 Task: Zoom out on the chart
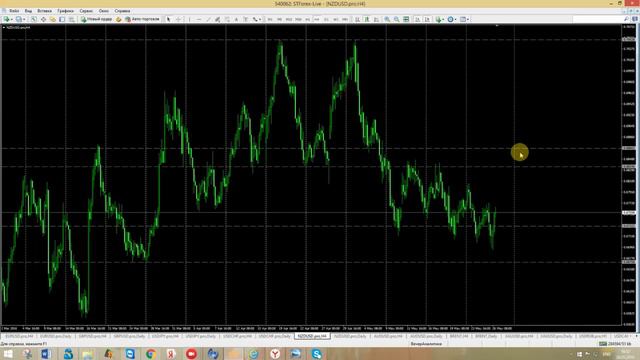tap(396, 19)
